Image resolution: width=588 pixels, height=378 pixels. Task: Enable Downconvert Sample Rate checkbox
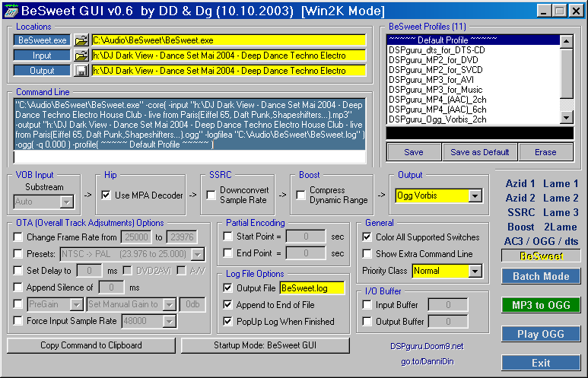pos(211,195)
